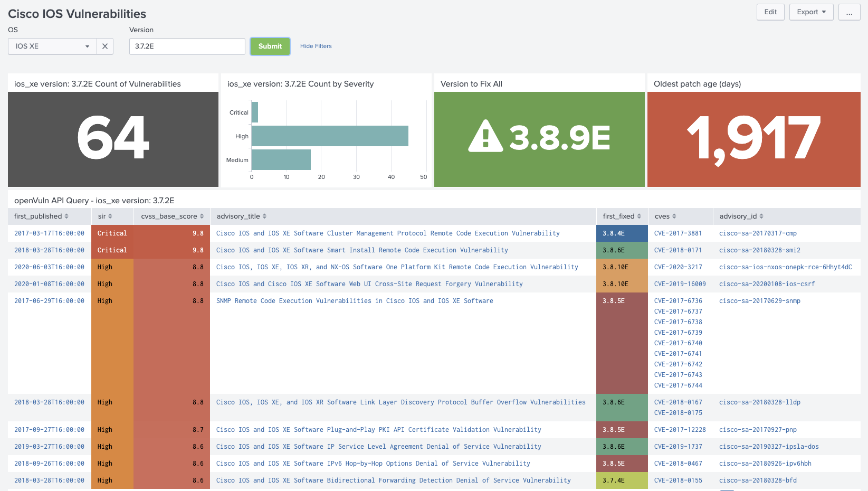Viewport: 868px width, 491px height.
Task: Open the OS dropdown showing IOS XE
Action: [52, 46]
